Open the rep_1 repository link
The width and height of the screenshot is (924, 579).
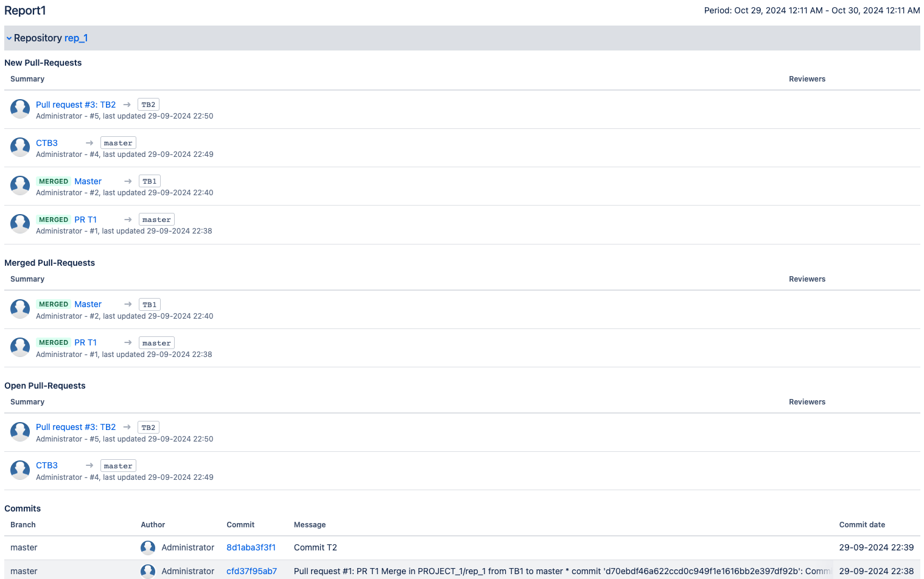click(x=76, y=38)
